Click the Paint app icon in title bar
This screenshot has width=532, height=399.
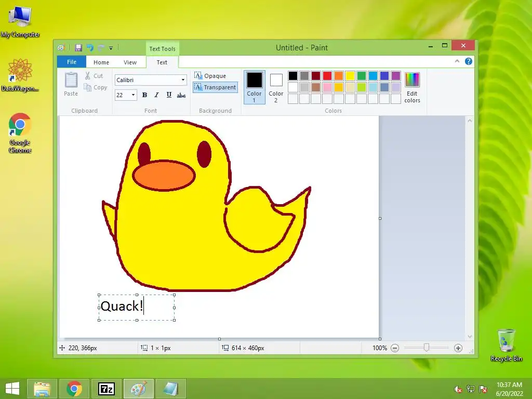click(61, 48)
